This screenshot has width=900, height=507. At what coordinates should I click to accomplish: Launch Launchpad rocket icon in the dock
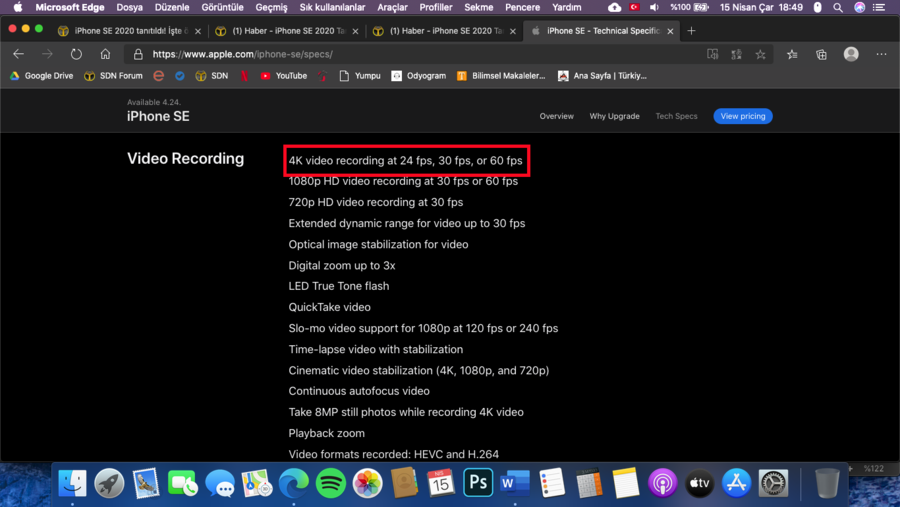[x=109, y=483]
